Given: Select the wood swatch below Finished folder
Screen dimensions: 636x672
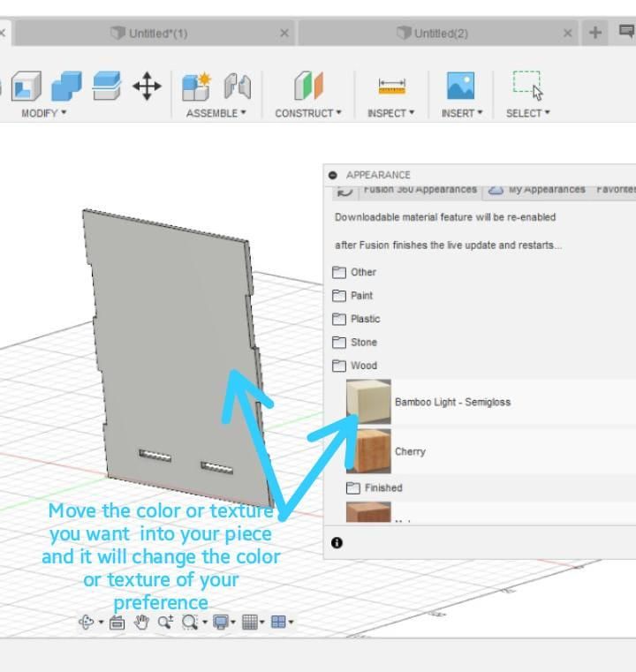Looking at the screenshot, I should [x=368, y=512].
